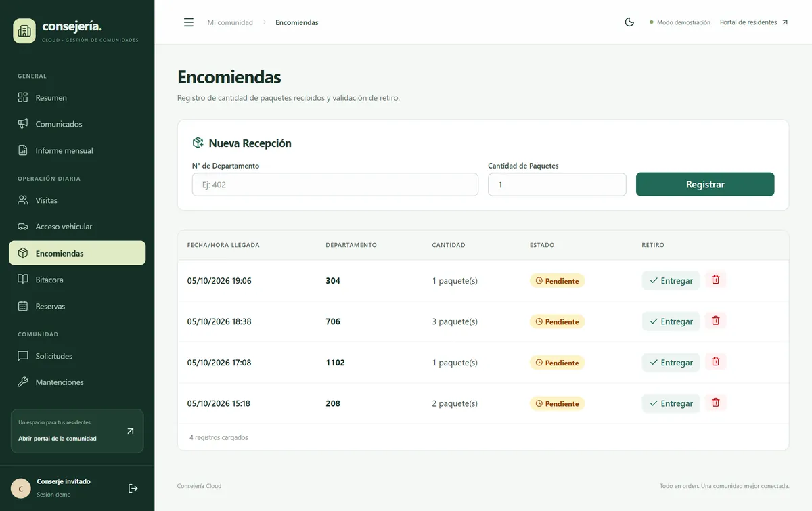The height and width of the screenshot is (511, 812).
Task: Click Entregar for departamento 706
Action: [671, 321]
